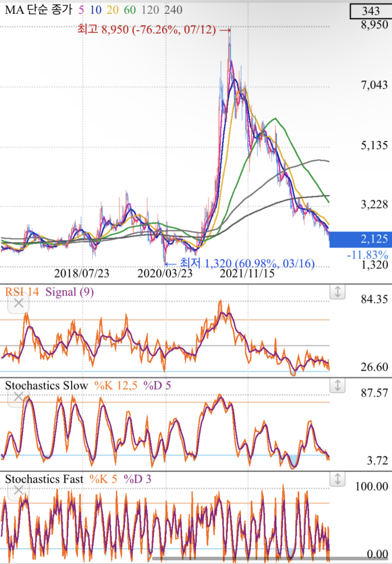392x564 pixels.
Task: Click the RSI 14 indicator label
Action: click(x=22, y=291)
